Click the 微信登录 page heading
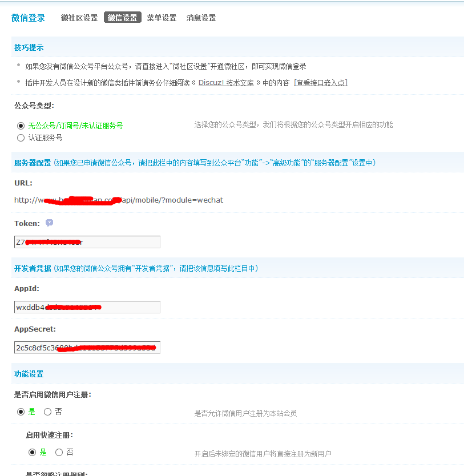Screen dimensions: 464x476 click(28, 18)
